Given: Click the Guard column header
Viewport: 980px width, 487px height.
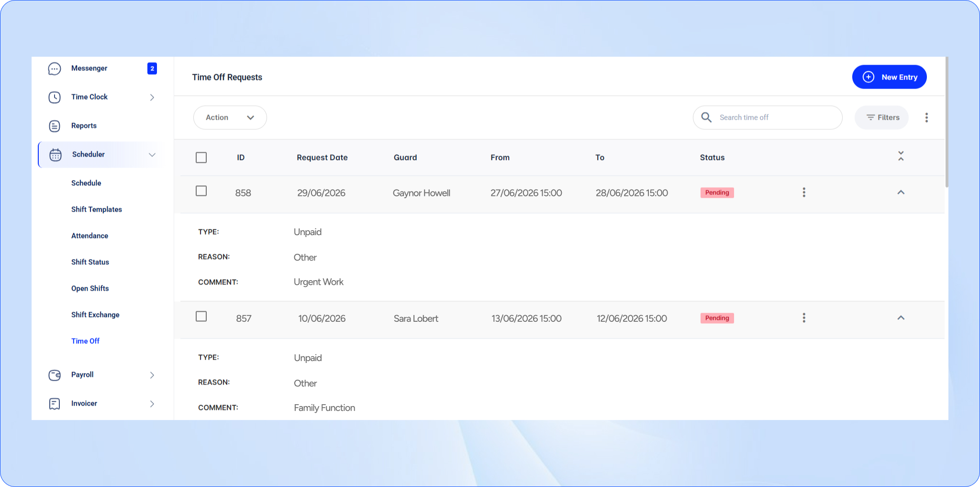Looking at the screenshot, I should point(405,158).
